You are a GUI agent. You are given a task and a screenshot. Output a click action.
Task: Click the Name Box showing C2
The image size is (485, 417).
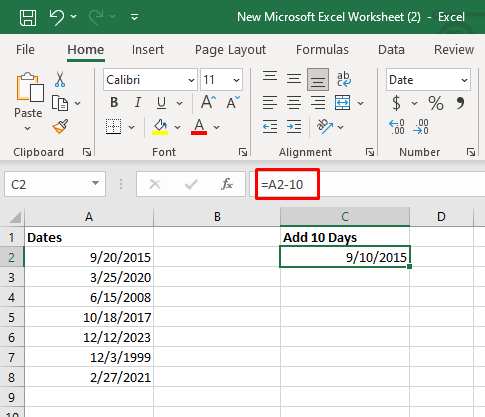pyautogui.click(x=55, y=184)
